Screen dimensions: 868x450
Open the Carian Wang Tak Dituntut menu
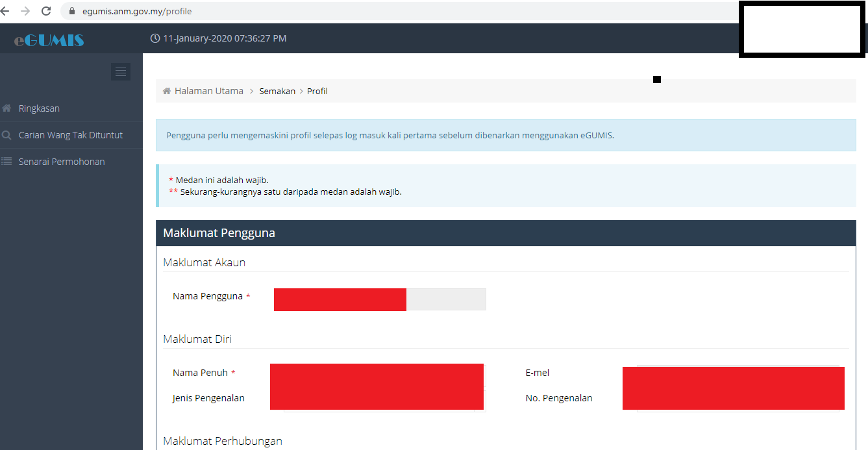point(70,135)
